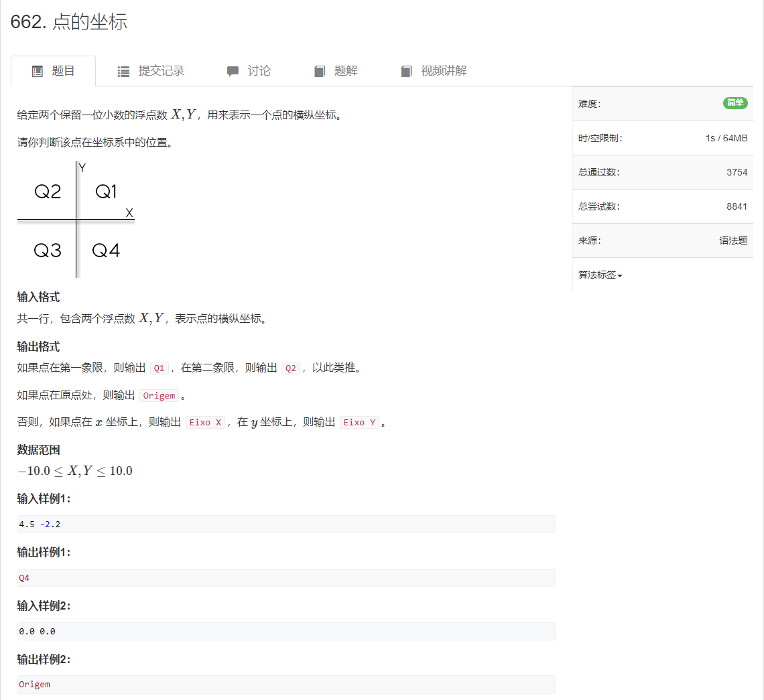Click the 输入样例1 code block 4.5 -2.2
This screenshot has width=764, height=700.
[286, 524]
